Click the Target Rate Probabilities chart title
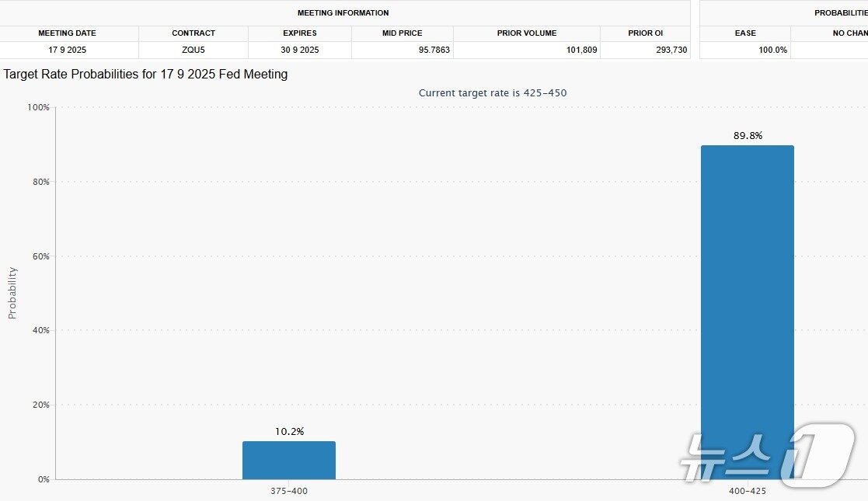Screen dimensions: 868x501 click(x=145, y=75)
